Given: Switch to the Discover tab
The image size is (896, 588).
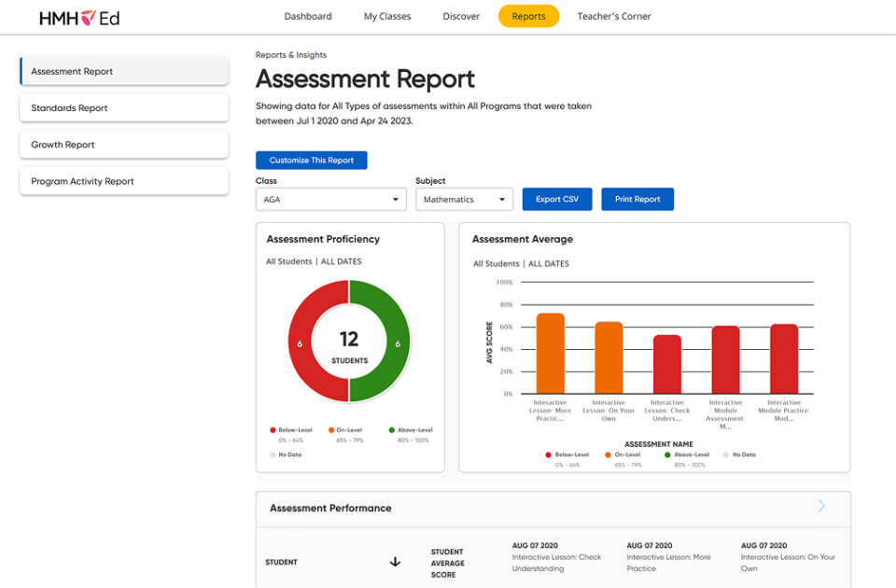Looking at the screenshot, I should pos(461,17).
